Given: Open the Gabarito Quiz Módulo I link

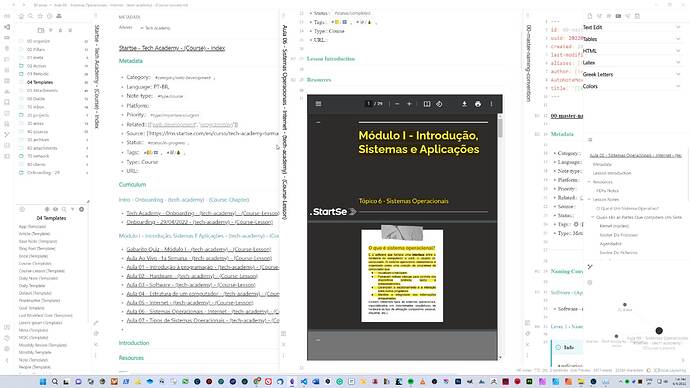Looking at the screenshot, I should coord(198,249).
